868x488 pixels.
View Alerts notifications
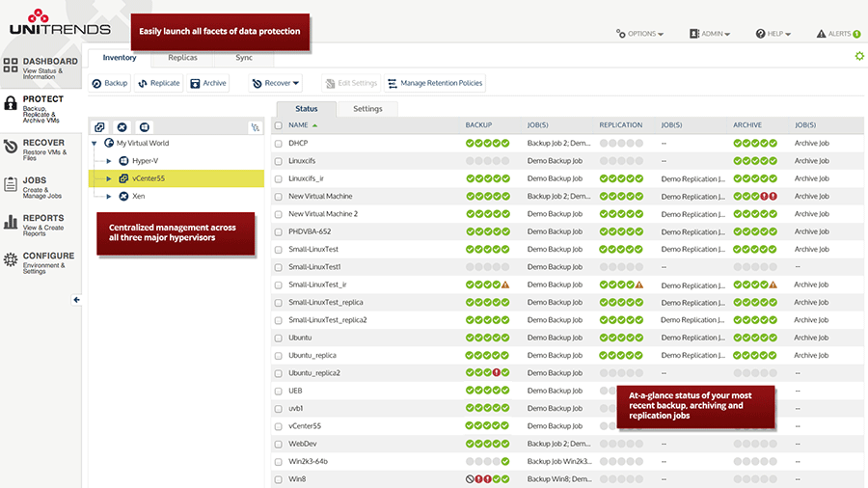pyautogui.click(x=839, y=34)
